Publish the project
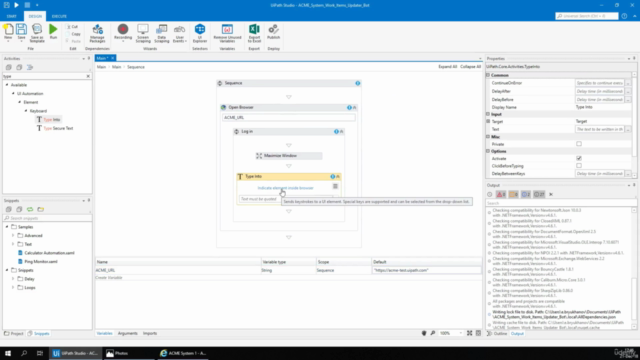 [273, 32]
